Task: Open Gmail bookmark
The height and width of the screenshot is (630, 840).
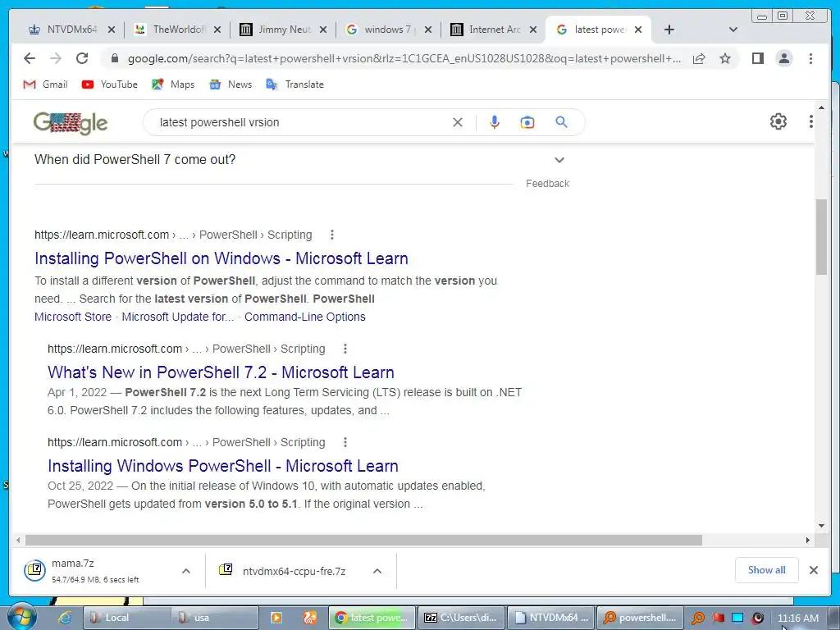Action: 46,84
